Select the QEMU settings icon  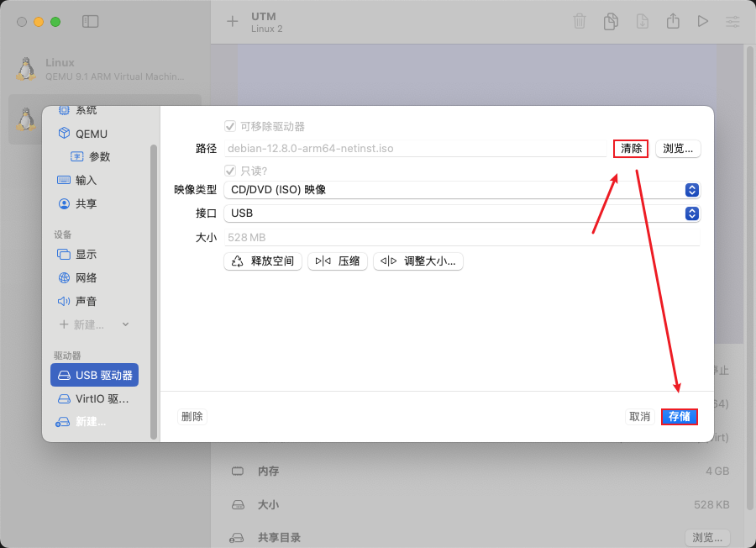tap(77, 133)
